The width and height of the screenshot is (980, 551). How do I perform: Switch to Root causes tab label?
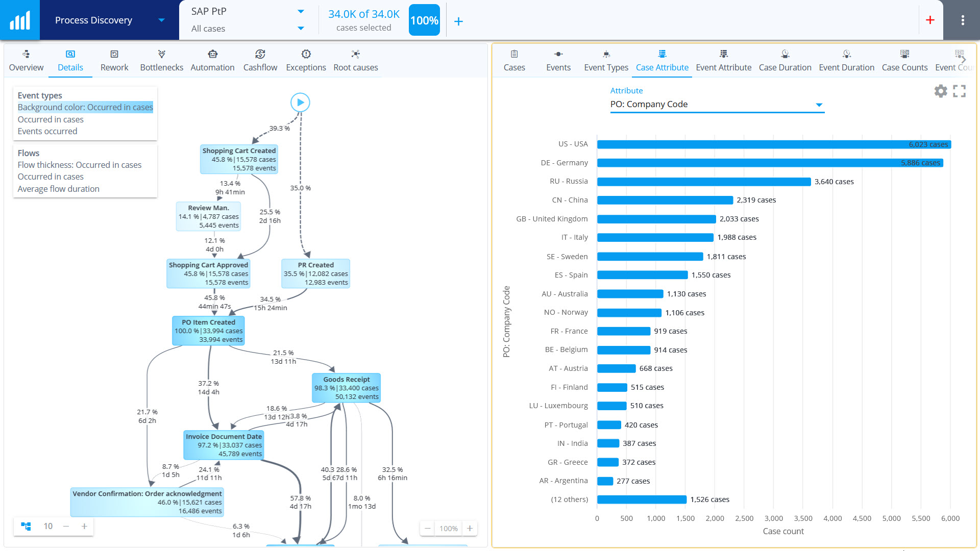pyautogui.click(x=356, y=67)
